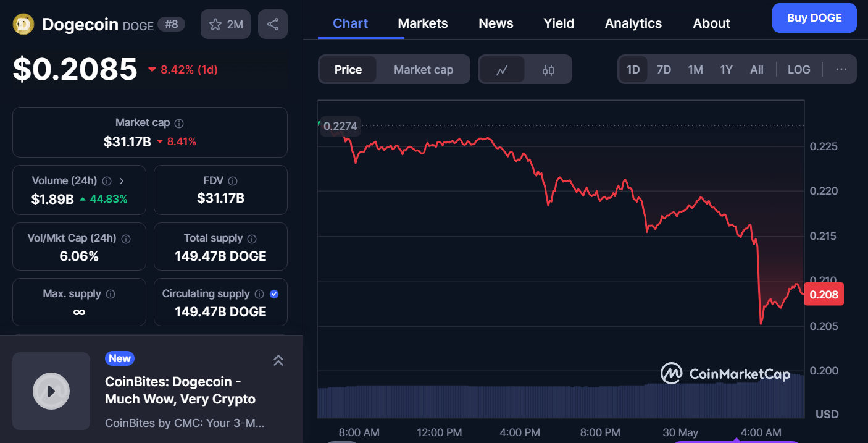868x443 pixels.
Task: Play the CoinBites video thumbnail
Action: click(x=51, y=391)
